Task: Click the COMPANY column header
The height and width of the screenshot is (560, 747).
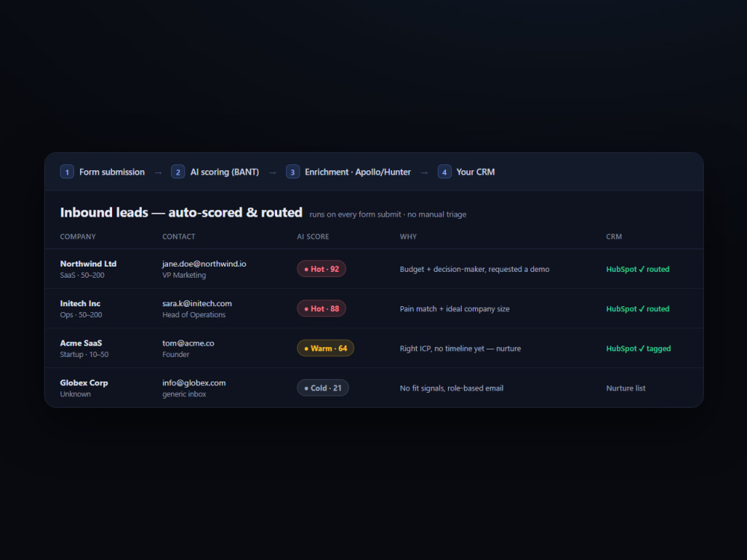Action: 78,237
